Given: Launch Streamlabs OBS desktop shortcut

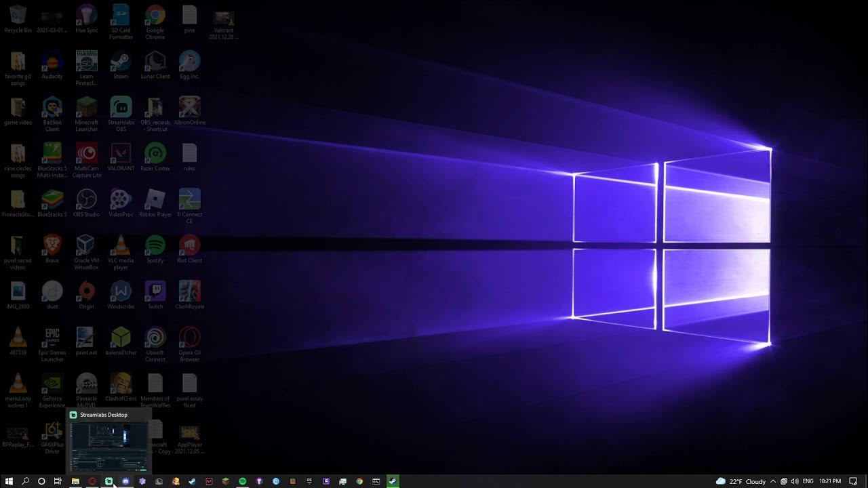Looking at the screenshot, I should click(121, 115).
